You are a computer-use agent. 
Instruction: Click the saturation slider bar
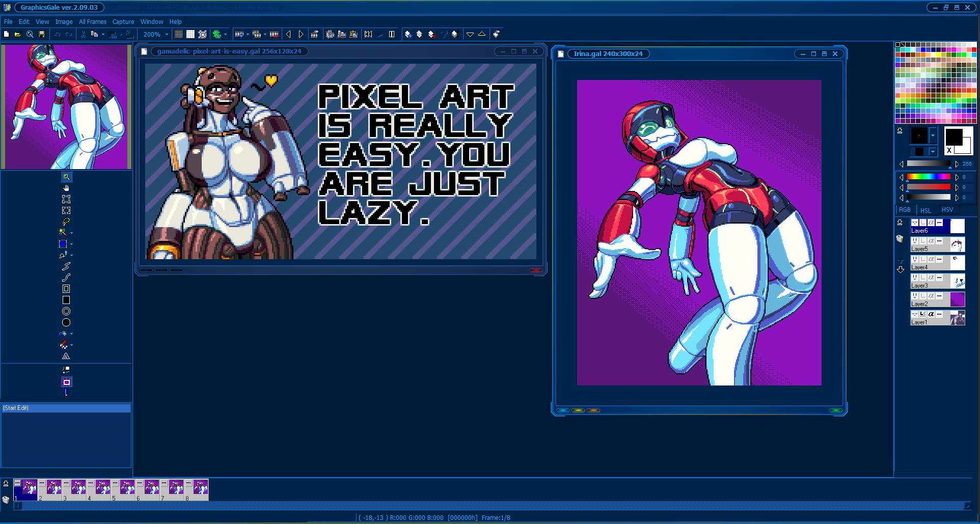tap(929, 187)
